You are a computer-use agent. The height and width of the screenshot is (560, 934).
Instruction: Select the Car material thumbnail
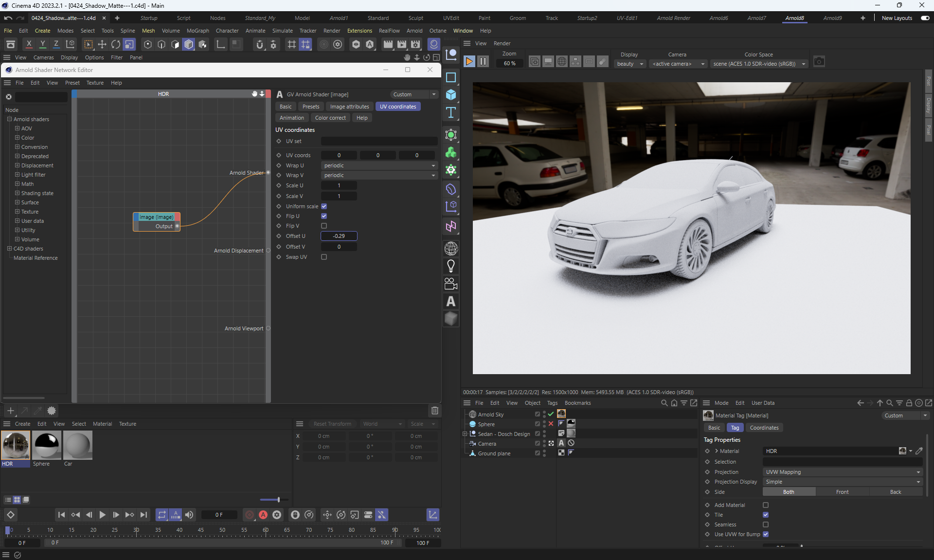77,445
